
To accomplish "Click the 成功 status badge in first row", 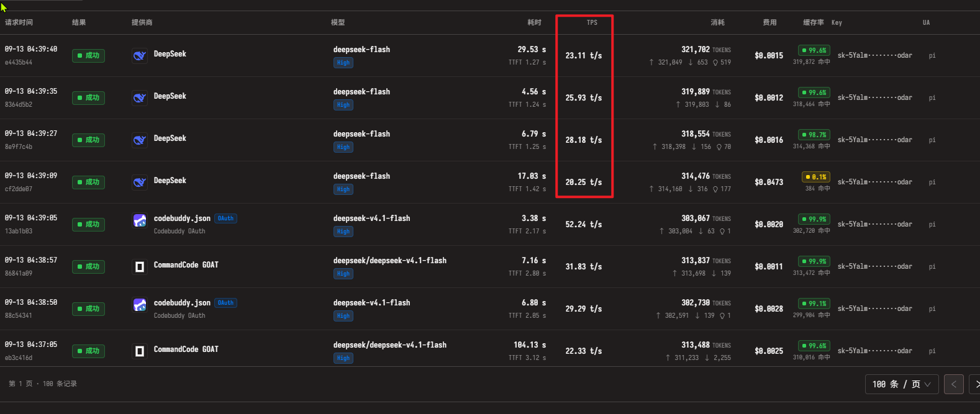I will [x=88, y=56].
